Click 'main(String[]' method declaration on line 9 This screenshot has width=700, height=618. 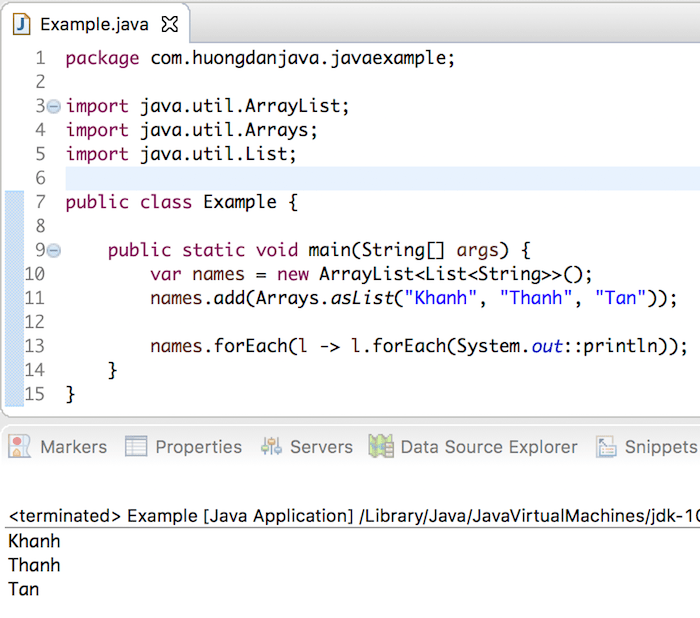(x=376, y=251)
